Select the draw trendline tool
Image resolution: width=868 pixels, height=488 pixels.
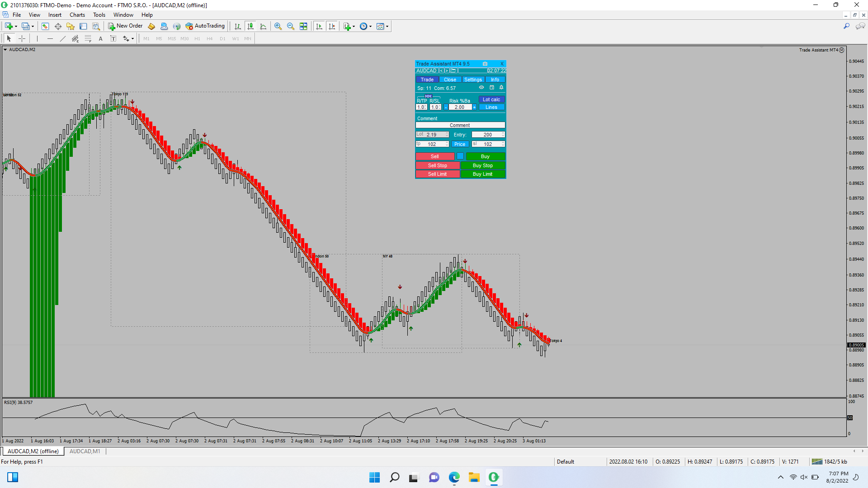click(63, 39)
